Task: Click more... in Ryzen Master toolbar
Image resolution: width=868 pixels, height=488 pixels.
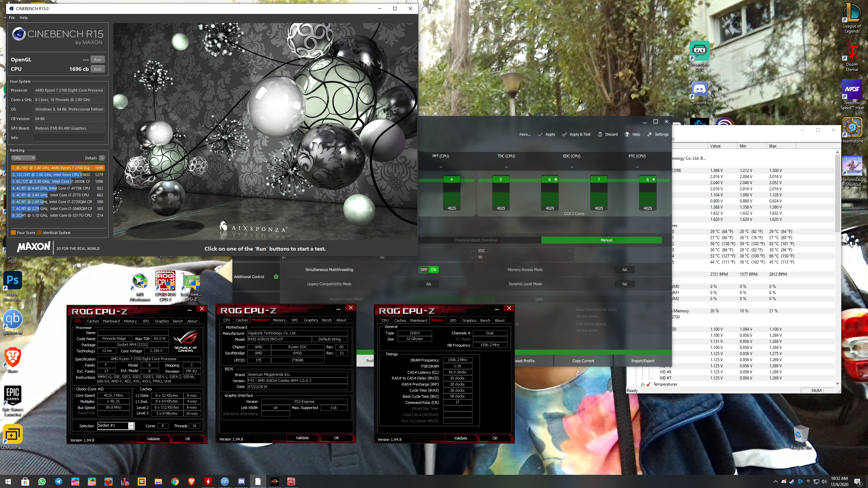Action: (x=525, y=134)
